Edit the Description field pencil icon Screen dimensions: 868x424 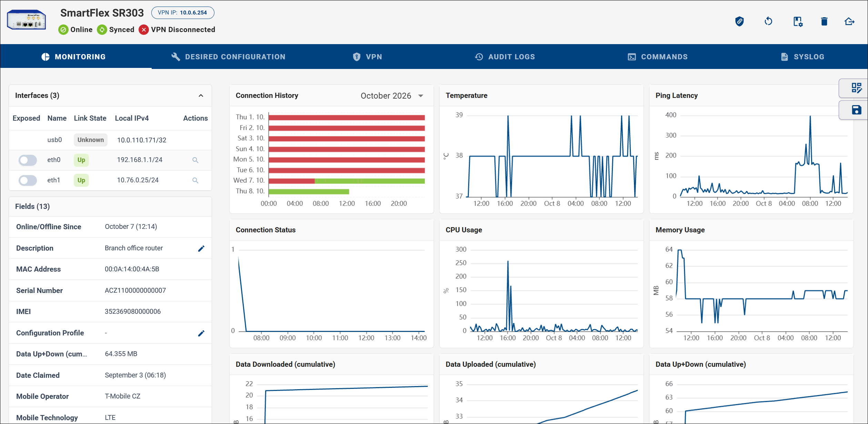coord(201,249)
